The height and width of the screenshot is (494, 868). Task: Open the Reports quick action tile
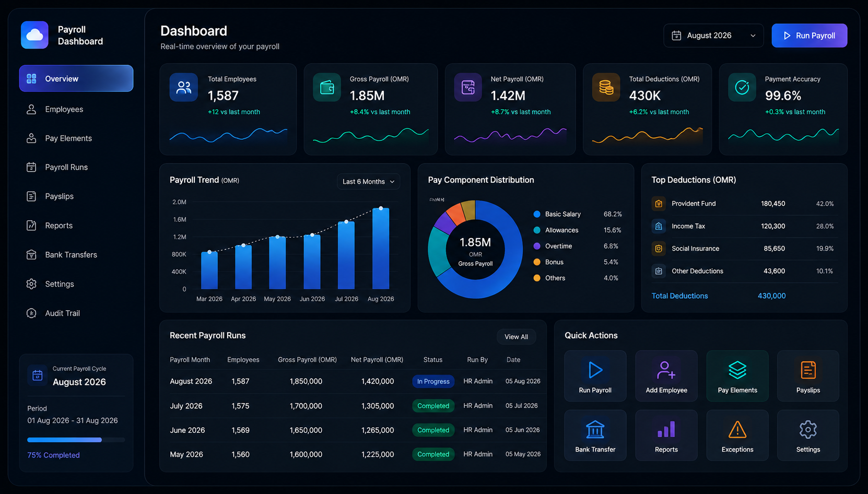666,436
